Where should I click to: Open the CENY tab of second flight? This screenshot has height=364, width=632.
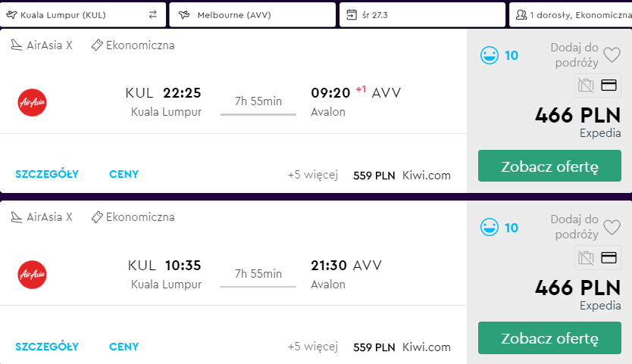click(x=124, y=347)
